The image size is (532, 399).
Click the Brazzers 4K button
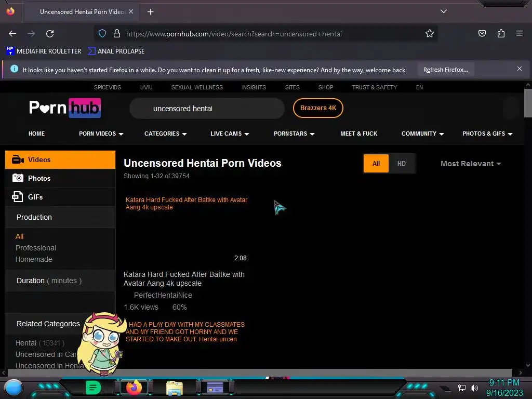click(x=318, y=108)
